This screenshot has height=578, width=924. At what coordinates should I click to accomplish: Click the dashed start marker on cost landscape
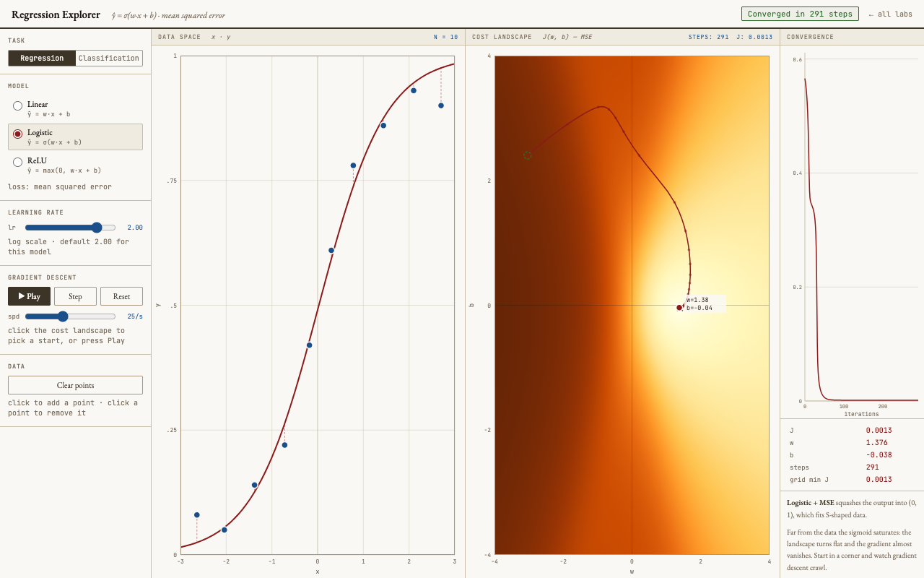(527, 155)
